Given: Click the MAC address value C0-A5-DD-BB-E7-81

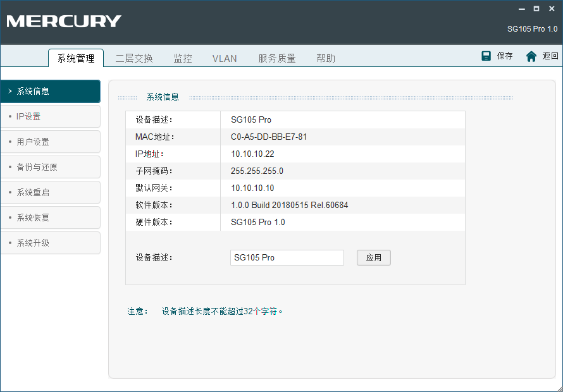Looking at the screenshot, I should (269, 137).
